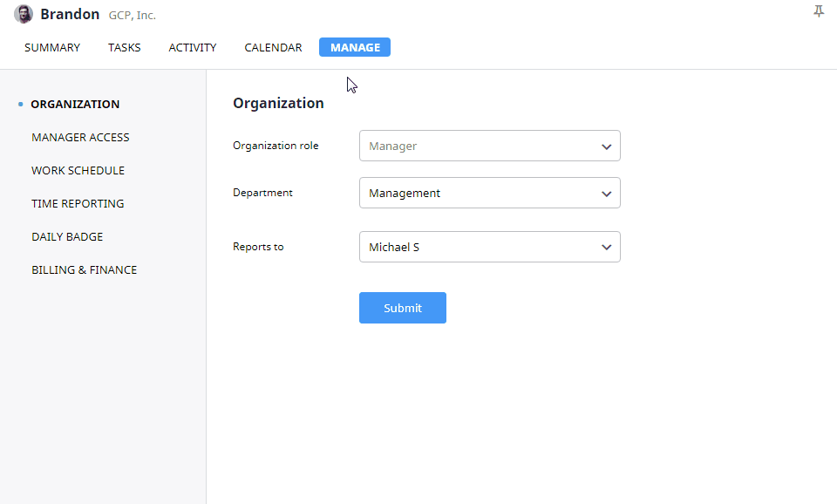Select Organization in the sidebar
This screenshot has height=504, width=837.
click(75, 105)
